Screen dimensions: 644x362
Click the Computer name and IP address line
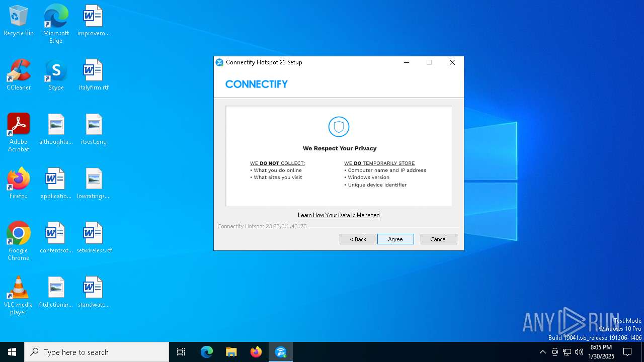[x=385, y=170]
